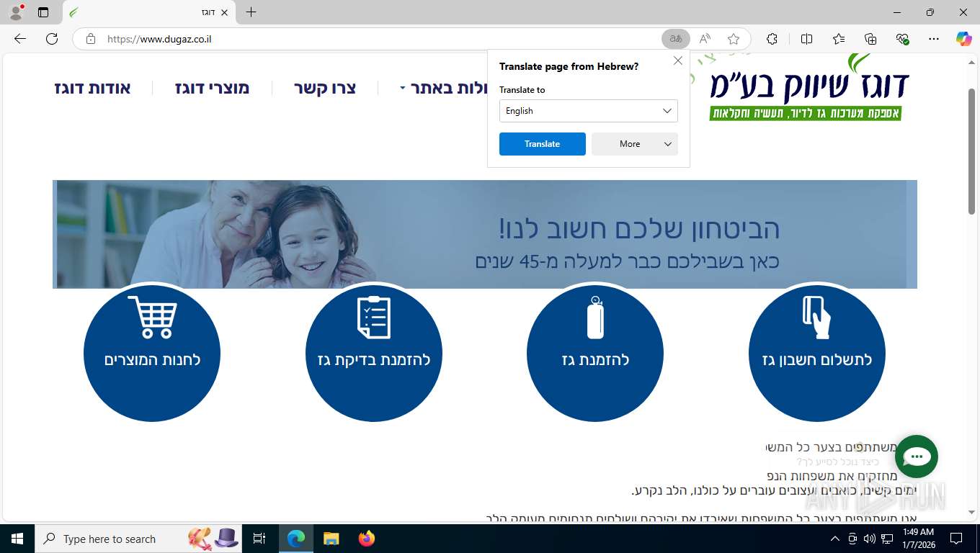The width and height of the screenshot is (980, 553).
Task: Click Microsoft Edge taskbar icon
Action: coord(295,539)
